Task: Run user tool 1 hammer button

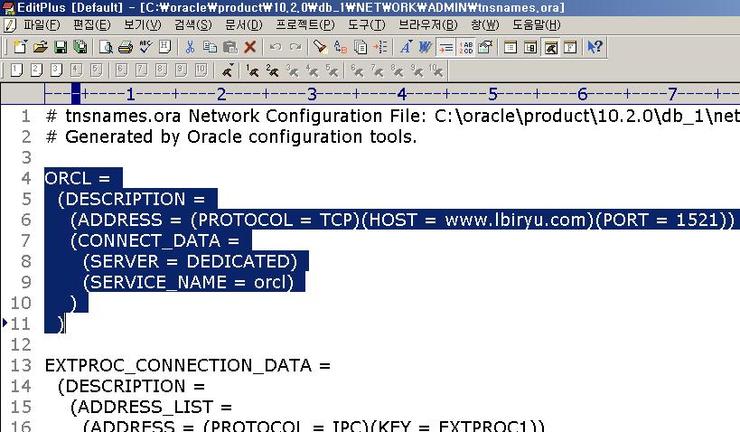Action: point(253,71)
